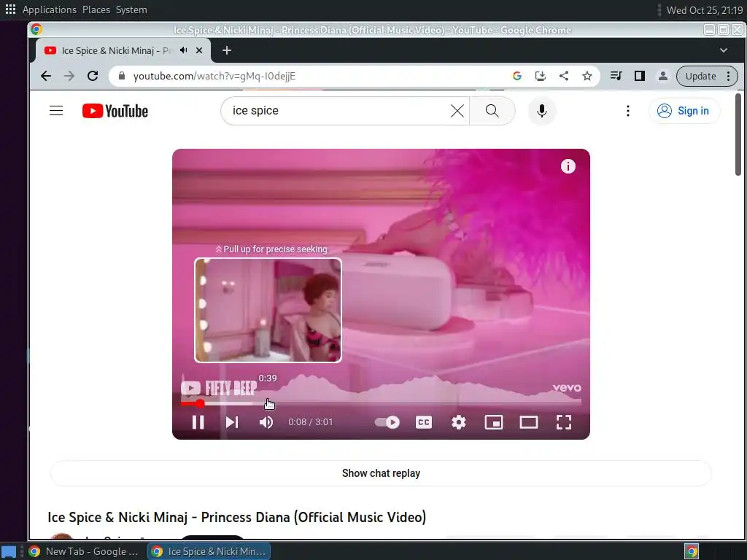Click the address bar URL
The height and width of the screenshot is (560, 747).
click(214, 76)
